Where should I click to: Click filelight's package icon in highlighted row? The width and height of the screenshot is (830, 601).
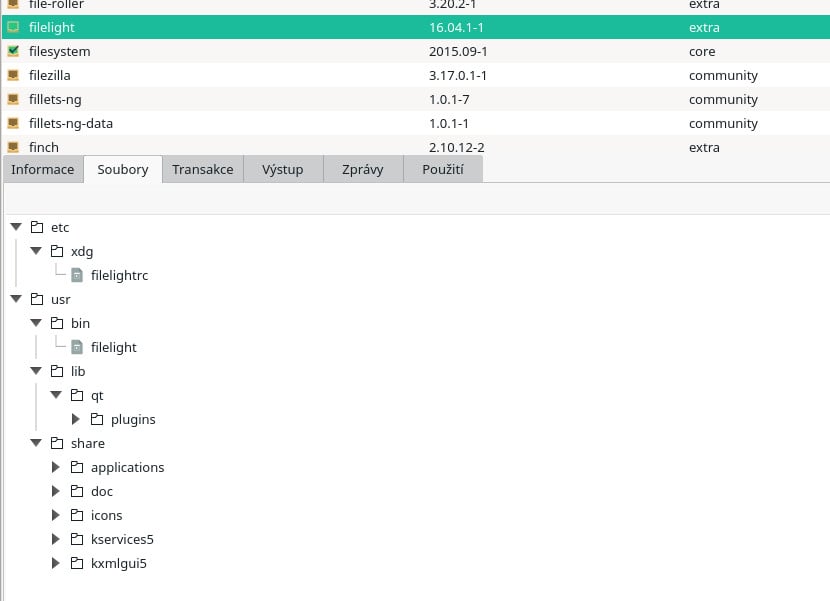(14, 27)
